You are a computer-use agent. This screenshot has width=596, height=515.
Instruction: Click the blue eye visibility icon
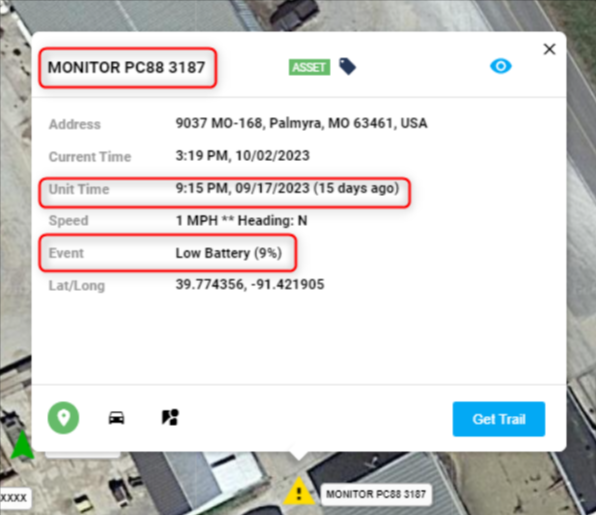click(x=501, y=66)
